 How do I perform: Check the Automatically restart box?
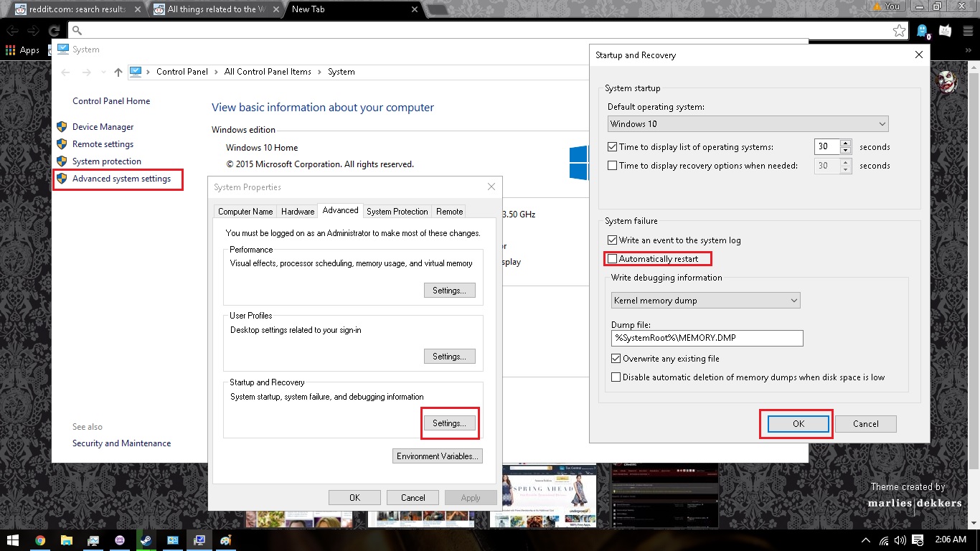pyautogui.click(x=612, y=259)
